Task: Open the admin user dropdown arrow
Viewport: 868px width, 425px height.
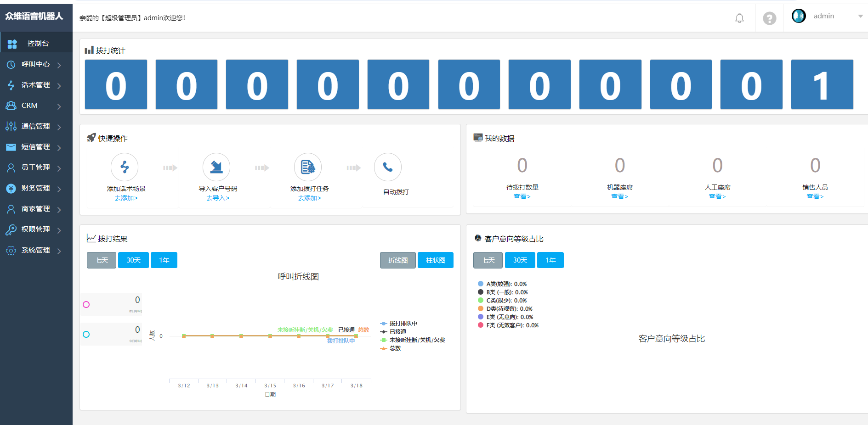Action: pos(860,17)
